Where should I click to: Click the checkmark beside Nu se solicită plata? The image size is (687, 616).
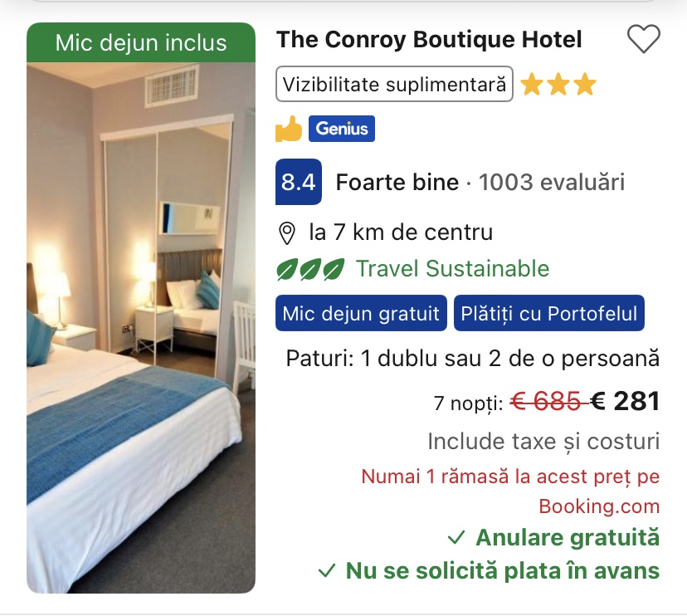pyautogui.click(x=326, y=571)
